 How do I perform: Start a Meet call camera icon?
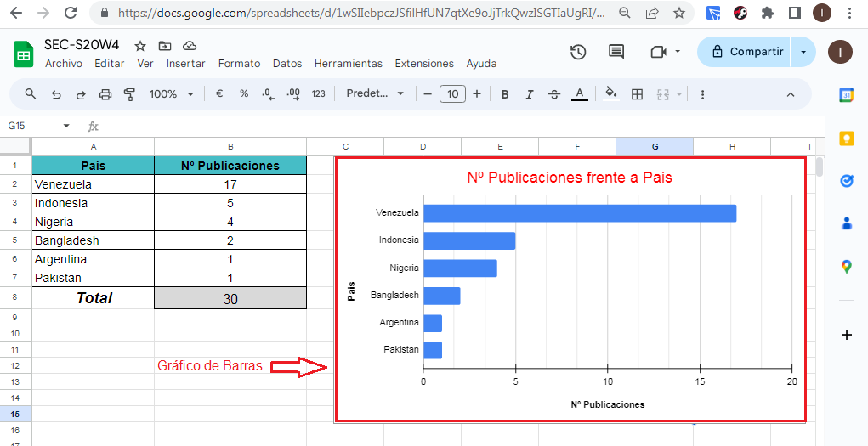(658, 52)
